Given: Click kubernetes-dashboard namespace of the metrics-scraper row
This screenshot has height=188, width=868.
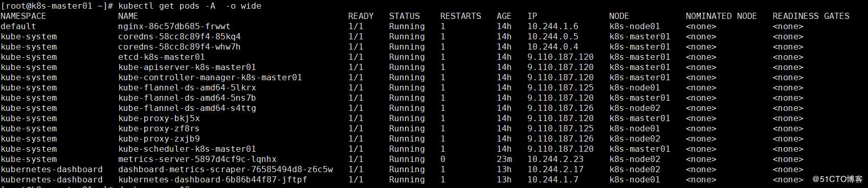Looking at the screenshot, I should click(x=52, y=170).
